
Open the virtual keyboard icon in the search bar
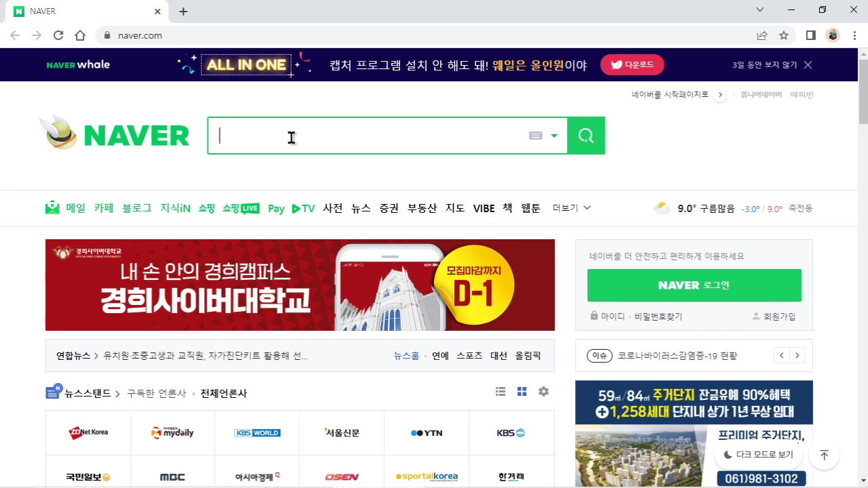coord(535,136)
